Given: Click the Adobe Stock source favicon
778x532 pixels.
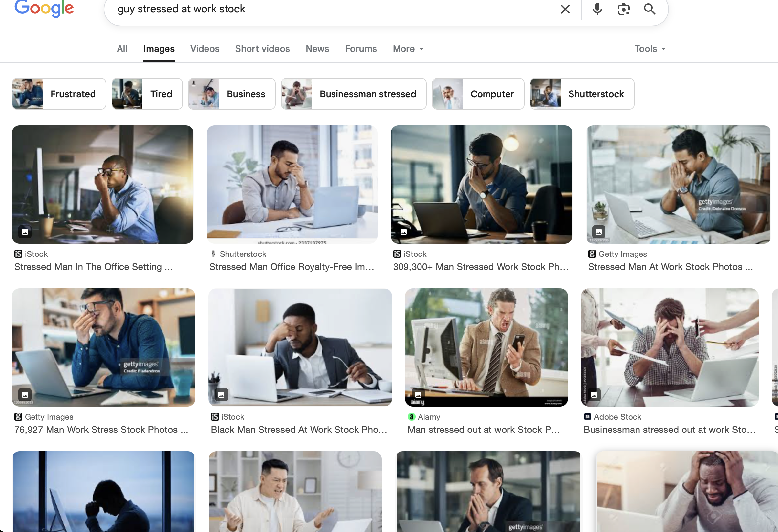Looking at the screenshot, I should (587, 417).
